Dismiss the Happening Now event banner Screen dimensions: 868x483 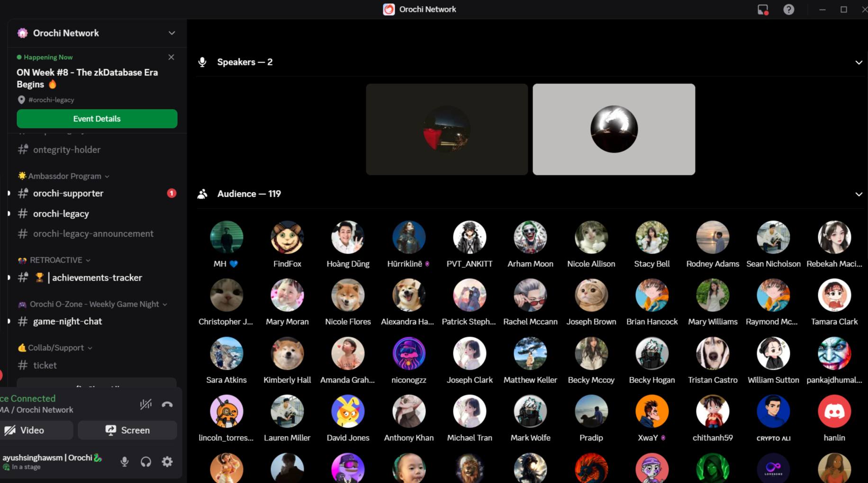171,57
